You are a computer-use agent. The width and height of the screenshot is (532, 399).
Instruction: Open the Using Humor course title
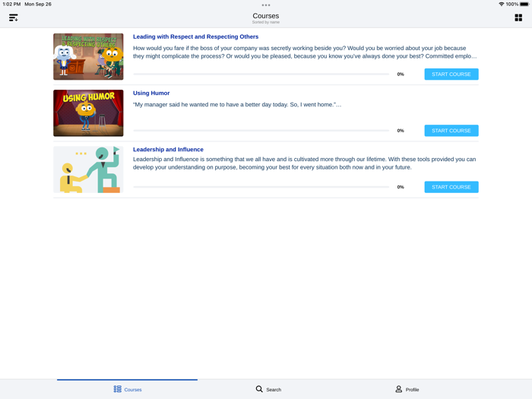coord(151,93)
